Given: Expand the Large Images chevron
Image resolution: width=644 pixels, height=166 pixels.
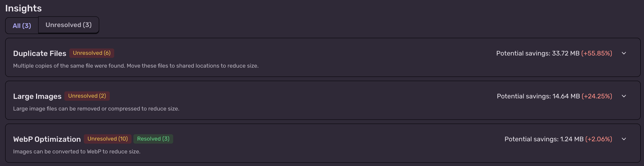Looking at the screenshot, I should 624,96.
